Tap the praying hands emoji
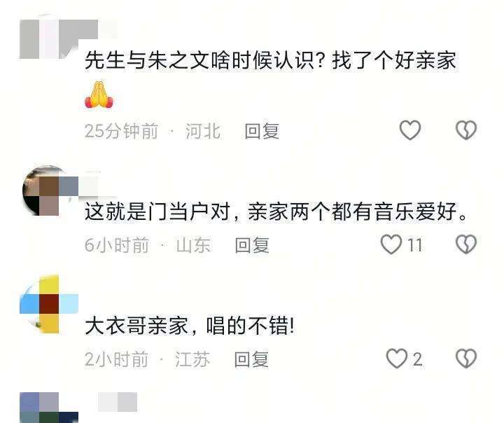504x423 pixels. point(99,95)
